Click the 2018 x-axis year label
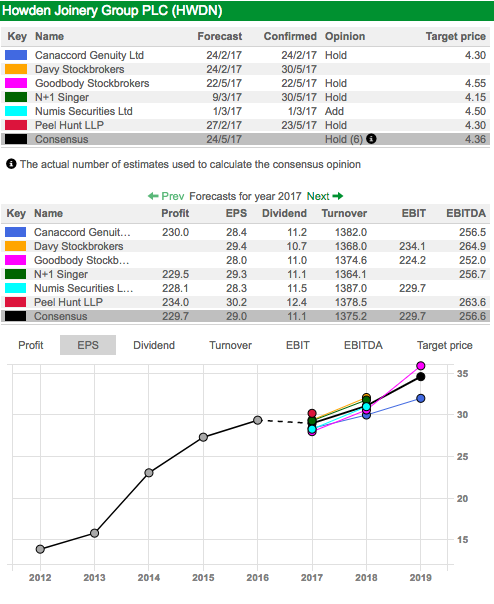Image resolution: width=494 pixels, height=604 pixels. 366,577
